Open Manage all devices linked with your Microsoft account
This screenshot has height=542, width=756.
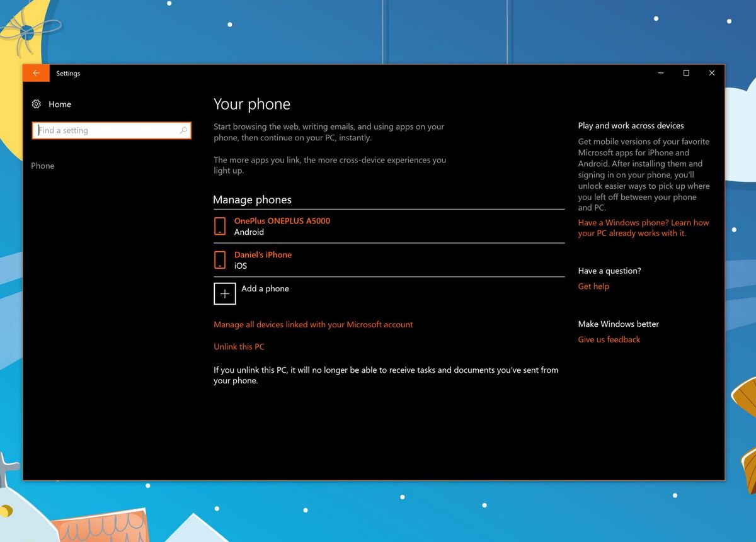[313, 324]
